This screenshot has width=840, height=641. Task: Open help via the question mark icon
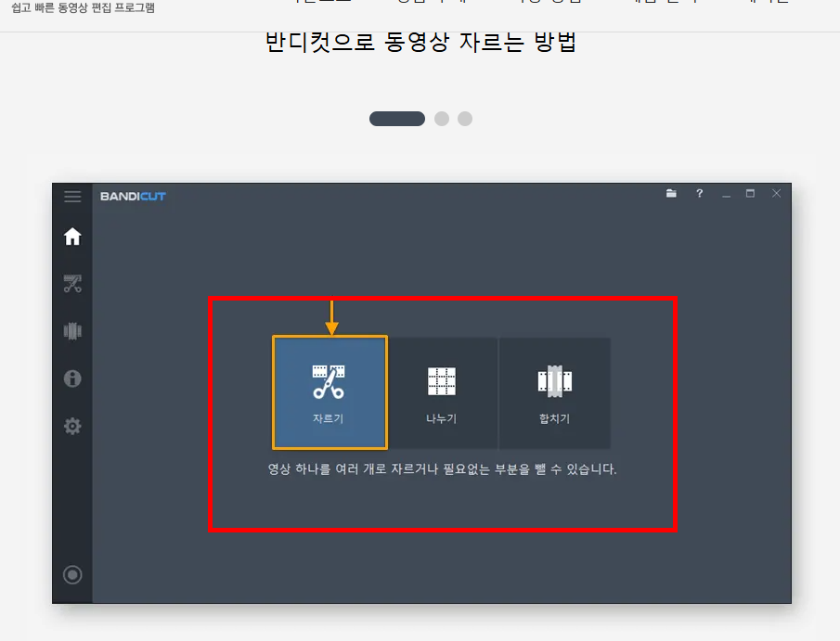pyautogui.click(x=699, y=194)
